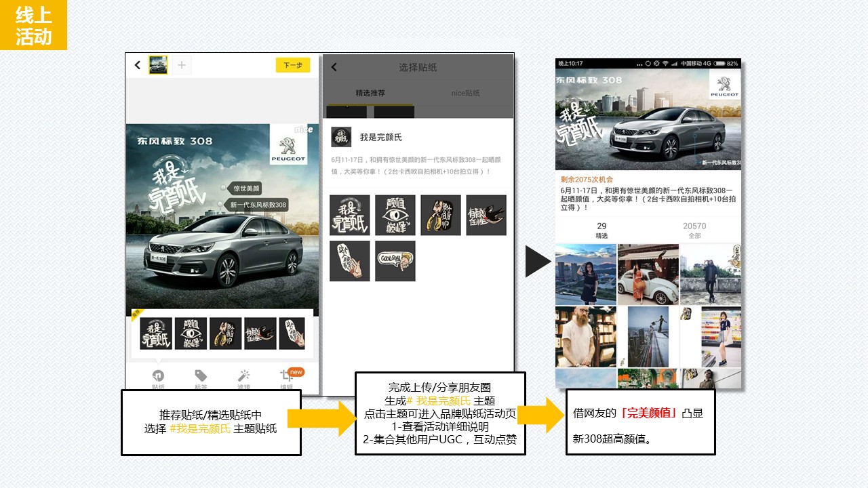Open the bearded man photo
This screenshot has height=488, width=868.
point(586,337)
